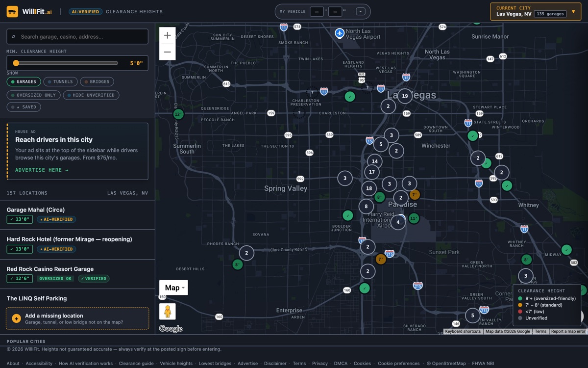Open the My Vehicle preset dropdown arrow
Image resolution: width=588 pixels, height=368 pixels.
click(x=361, y=11)
